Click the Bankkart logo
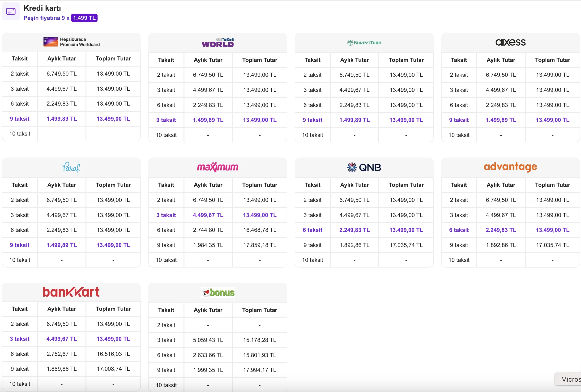This screenshot has width=581, height=392. 71,292
